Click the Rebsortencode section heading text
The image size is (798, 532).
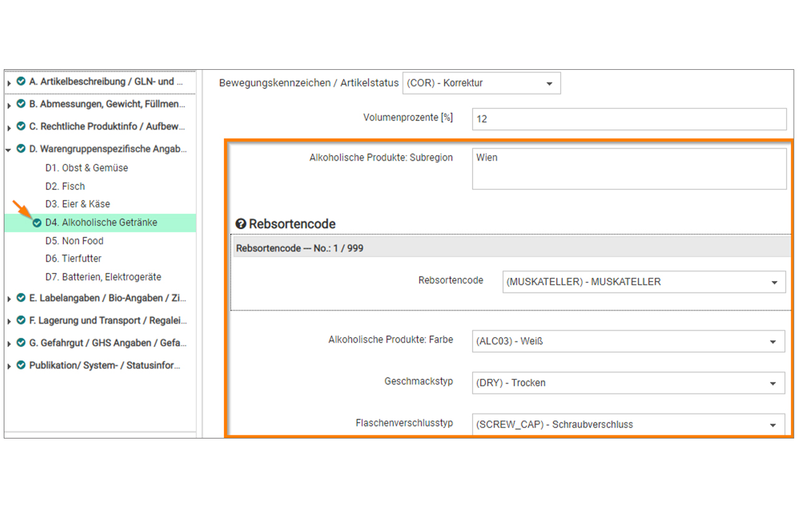click(x=292, y=224)
